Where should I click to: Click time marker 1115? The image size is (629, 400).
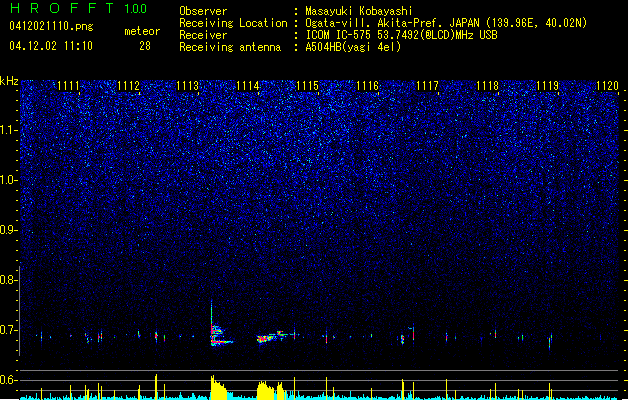tap(307, 86)
